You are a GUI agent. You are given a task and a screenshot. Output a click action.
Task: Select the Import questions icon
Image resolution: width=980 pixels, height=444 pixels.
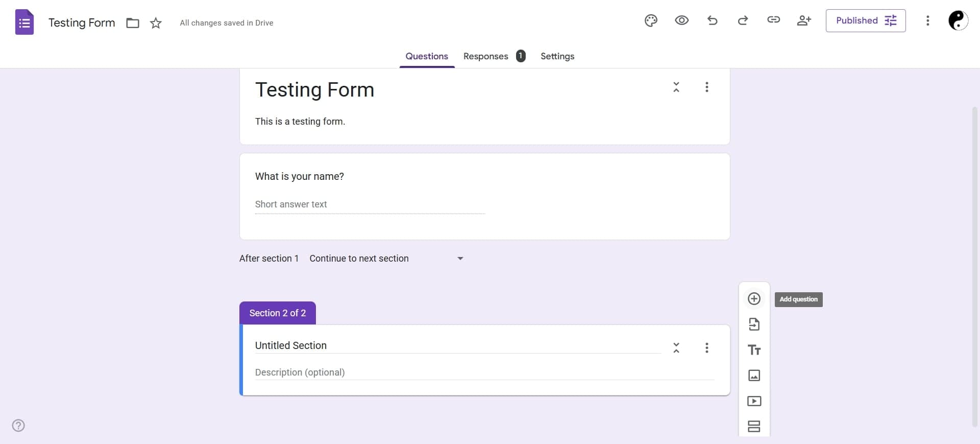tap(754, 324)
